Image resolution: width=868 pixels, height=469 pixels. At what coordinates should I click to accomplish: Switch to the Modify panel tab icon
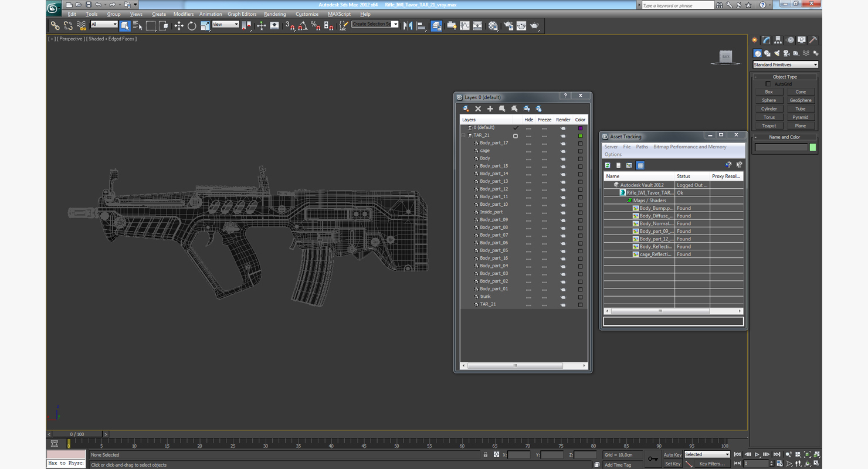tap(766, 40)
